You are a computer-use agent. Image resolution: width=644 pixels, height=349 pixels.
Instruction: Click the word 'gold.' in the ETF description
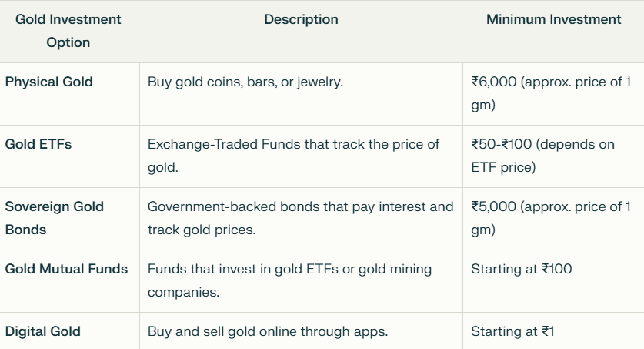(162, 168)
